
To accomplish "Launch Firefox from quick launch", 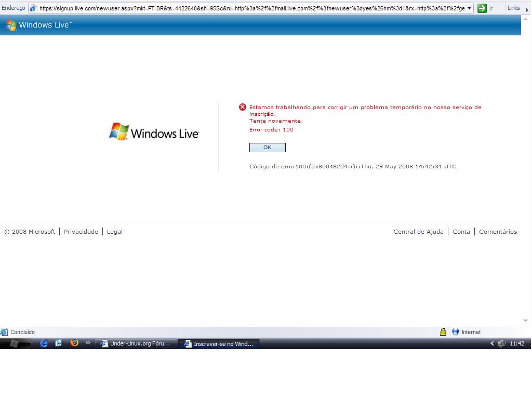I will coord(74,343).
